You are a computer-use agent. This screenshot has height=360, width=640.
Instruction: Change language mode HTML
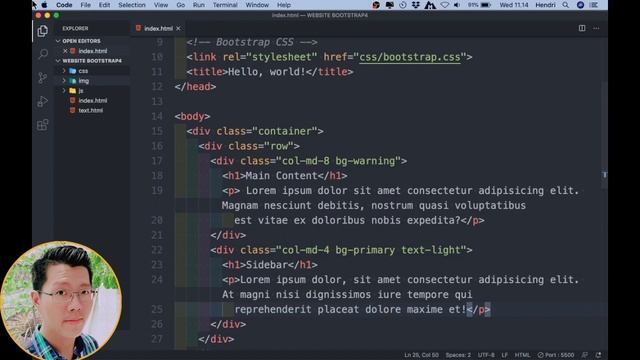522,355
